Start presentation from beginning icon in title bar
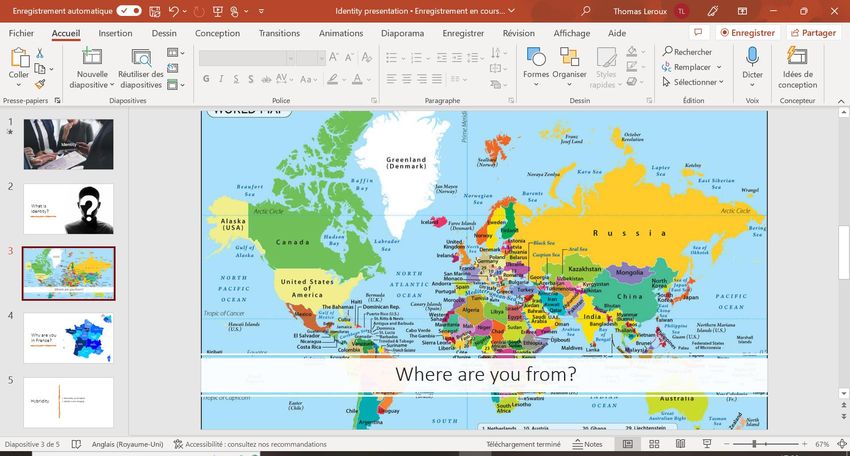 point(218,11)
